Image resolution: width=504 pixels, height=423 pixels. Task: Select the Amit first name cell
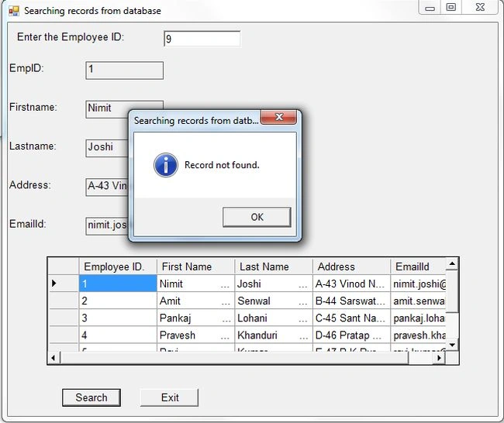[x=195, y=301]
